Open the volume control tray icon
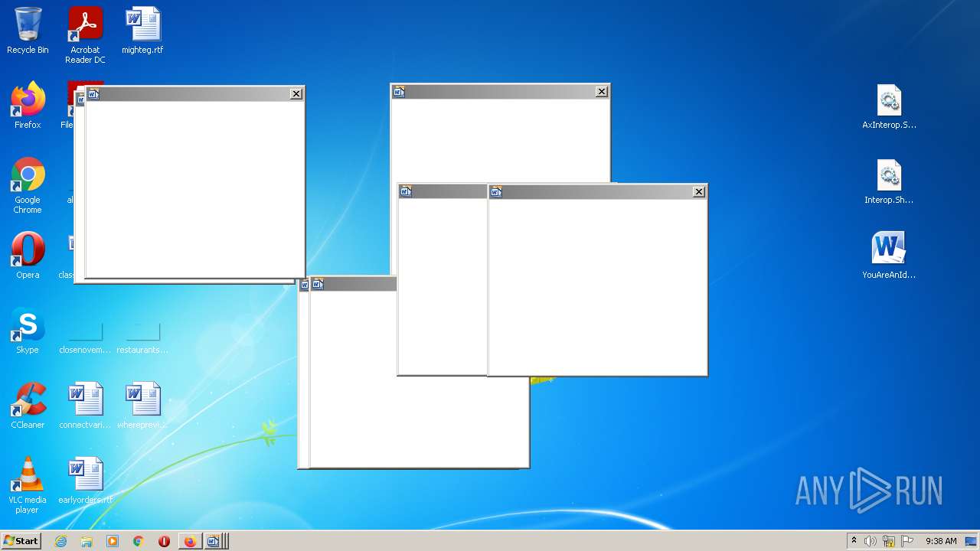This screenshot has width=980, height=551. coord(871,541)
